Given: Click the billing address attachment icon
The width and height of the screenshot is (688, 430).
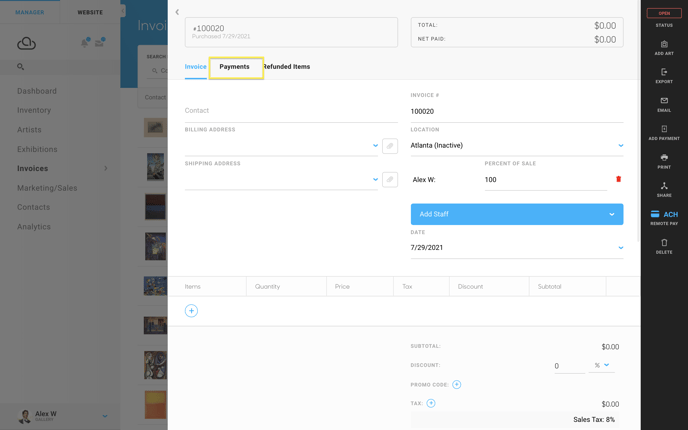Looking at the screenshot, I should coord(390,146).
